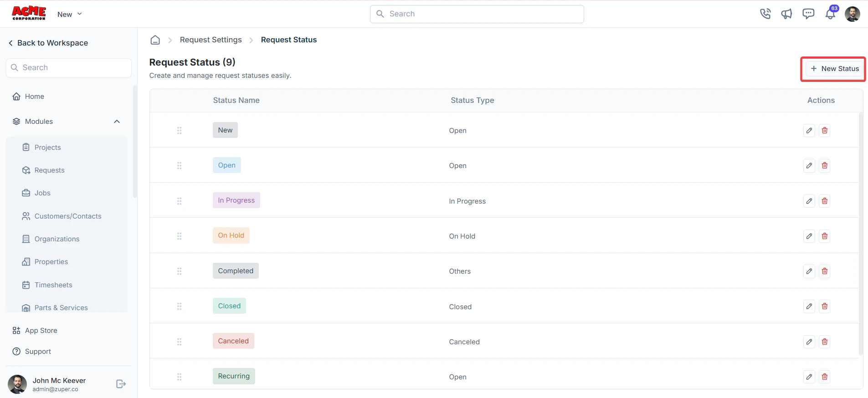Open the user avatar in top bar

(852, 14)
